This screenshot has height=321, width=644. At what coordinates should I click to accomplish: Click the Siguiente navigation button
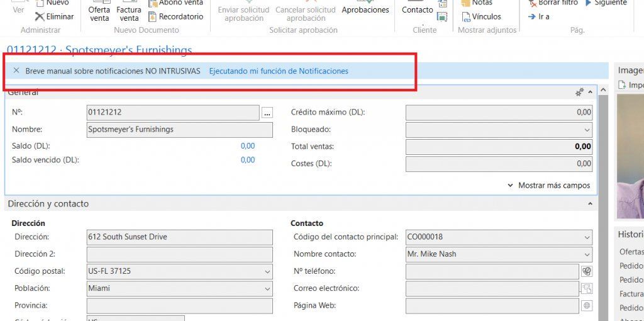click(x=606, y=3)
